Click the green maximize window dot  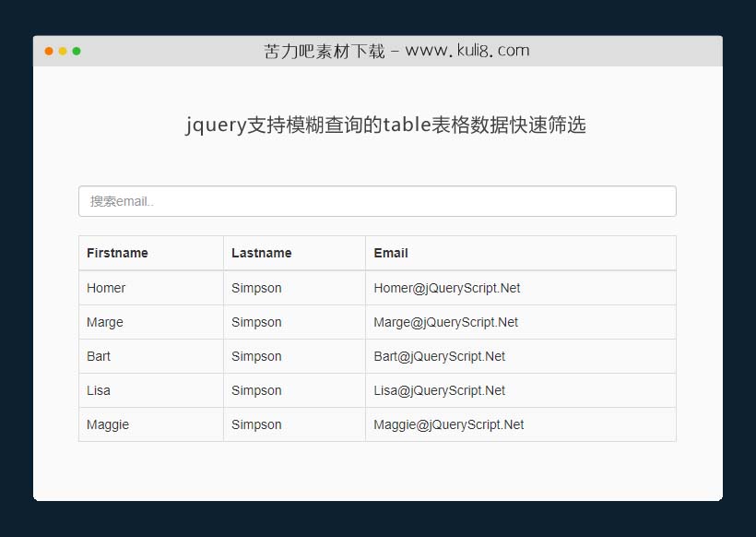[x=79, y=52]
